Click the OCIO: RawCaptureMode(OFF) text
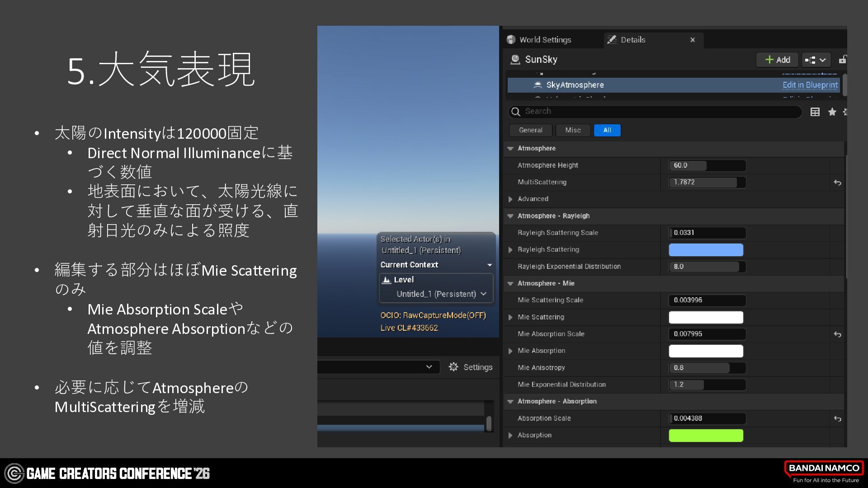 click(433, 315)
